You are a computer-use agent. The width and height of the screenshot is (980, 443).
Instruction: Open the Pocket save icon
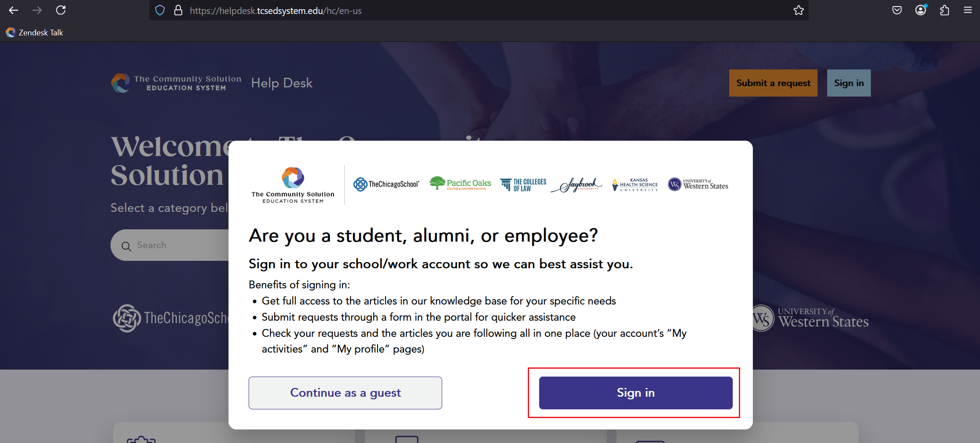pos(897,10)
